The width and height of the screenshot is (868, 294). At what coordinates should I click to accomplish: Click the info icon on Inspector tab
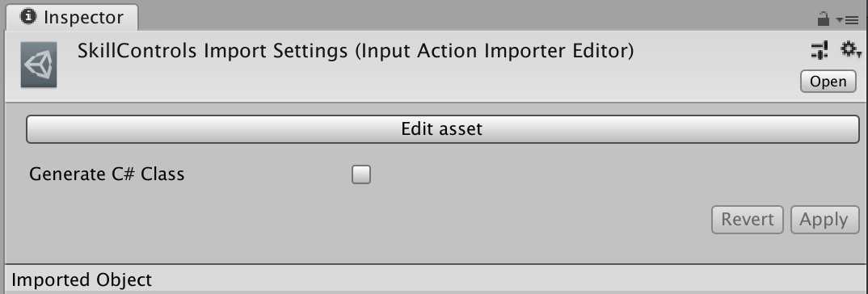pyautogui.click(x=27, y=17)
